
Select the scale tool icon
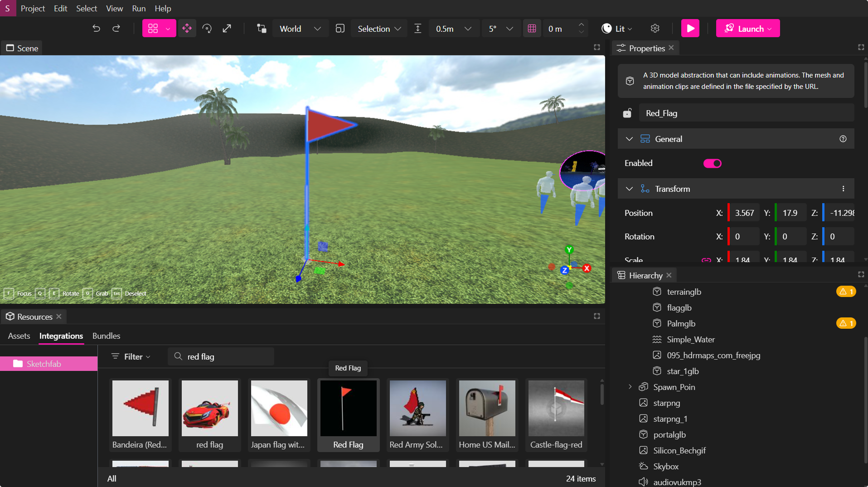tap(227, 29)
